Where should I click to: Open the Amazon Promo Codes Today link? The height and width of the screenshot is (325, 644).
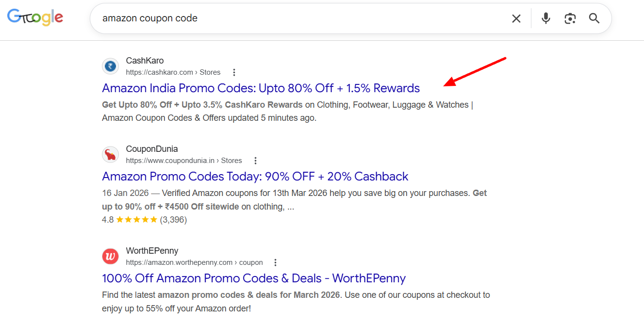click(x=254, y=176)
